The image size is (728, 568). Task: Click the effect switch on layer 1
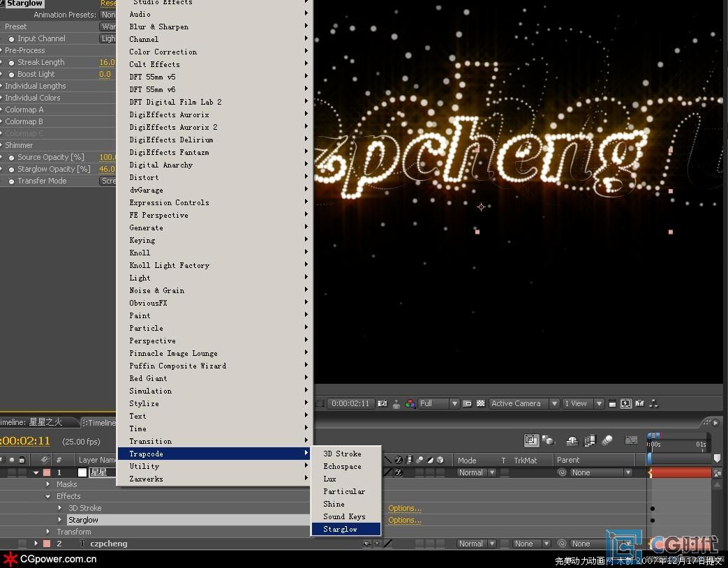tap(399, 472)
